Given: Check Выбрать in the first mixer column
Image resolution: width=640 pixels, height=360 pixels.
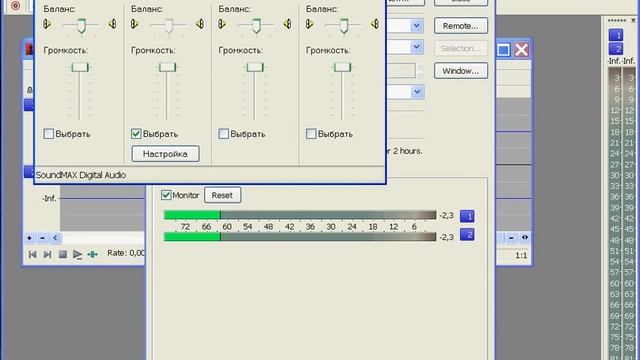Looking at the screenshot, I should pos(49,133).
